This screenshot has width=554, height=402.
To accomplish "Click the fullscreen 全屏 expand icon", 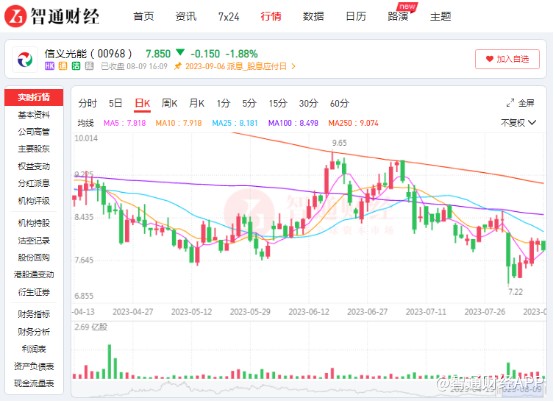I will [x=510, y=103].
